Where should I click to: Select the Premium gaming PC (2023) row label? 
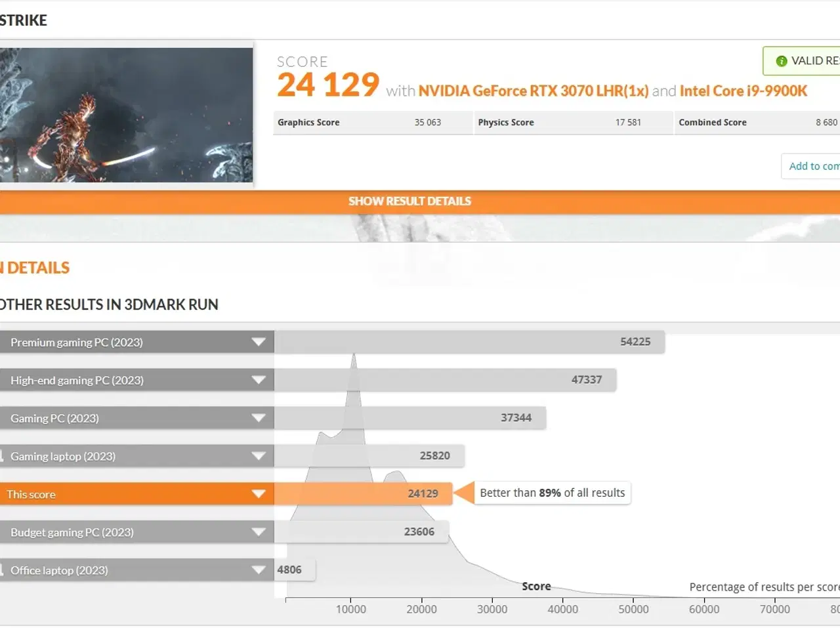click(x=77, y=342)
